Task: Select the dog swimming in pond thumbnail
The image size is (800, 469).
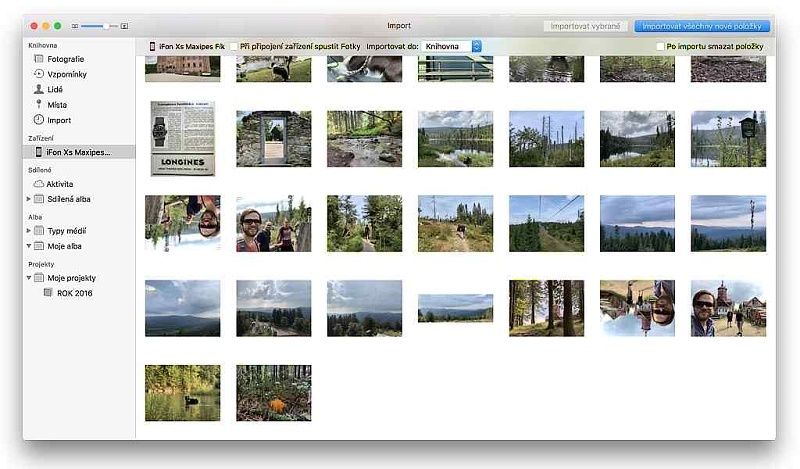Action: (x=183, y=392)
